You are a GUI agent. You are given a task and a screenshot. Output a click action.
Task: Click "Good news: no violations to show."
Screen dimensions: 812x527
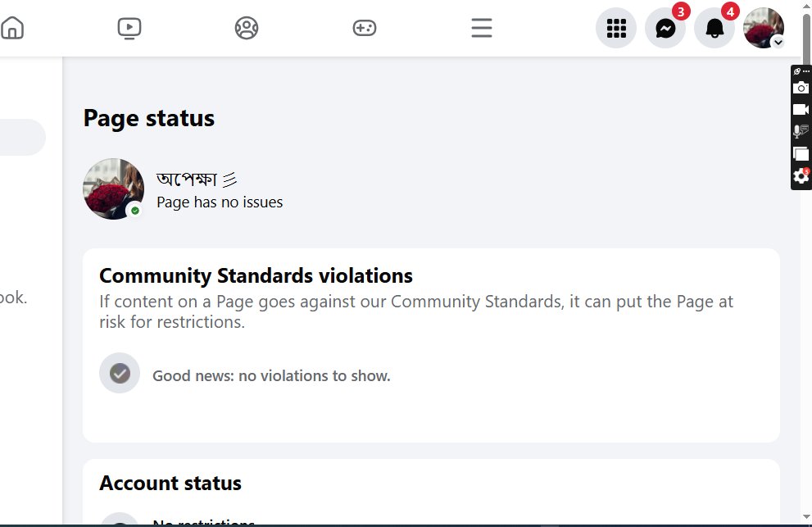click(271, 375)
